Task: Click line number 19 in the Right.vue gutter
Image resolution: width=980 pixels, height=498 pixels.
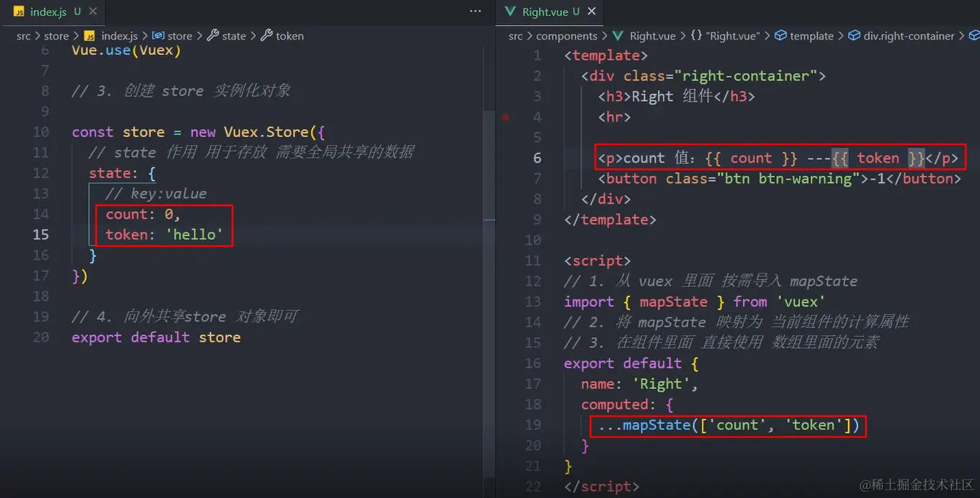Action: tap(533, 425)
